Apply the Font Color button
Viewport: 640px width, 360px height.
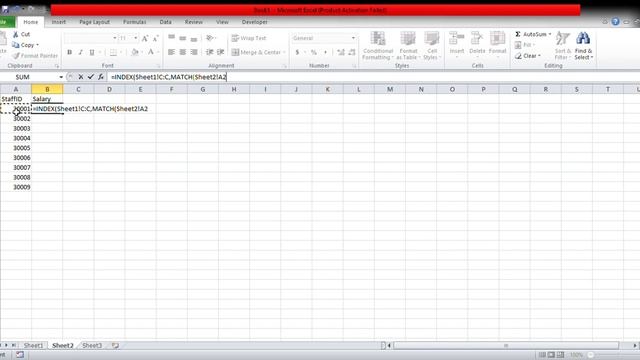pyautogui.click(x=151, y=52)
